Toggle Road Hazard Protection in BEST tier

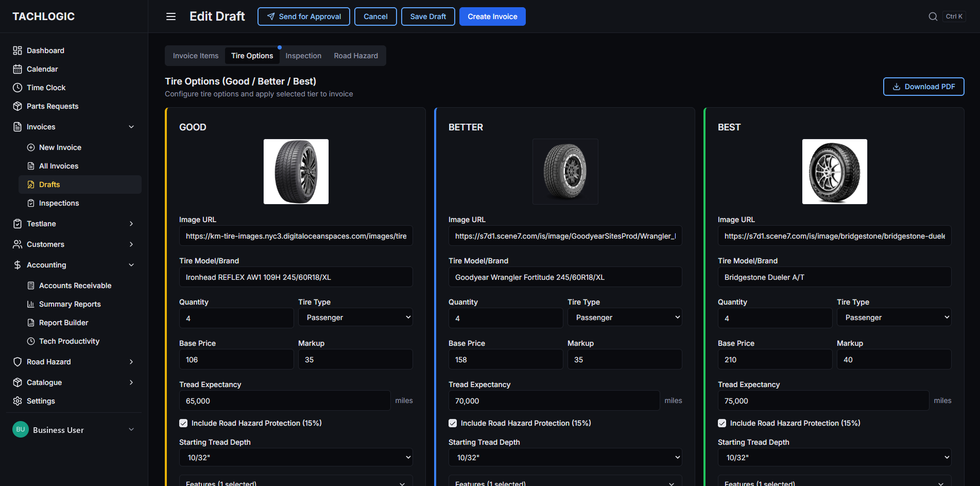pyautogui.click(x=722, y=423)
